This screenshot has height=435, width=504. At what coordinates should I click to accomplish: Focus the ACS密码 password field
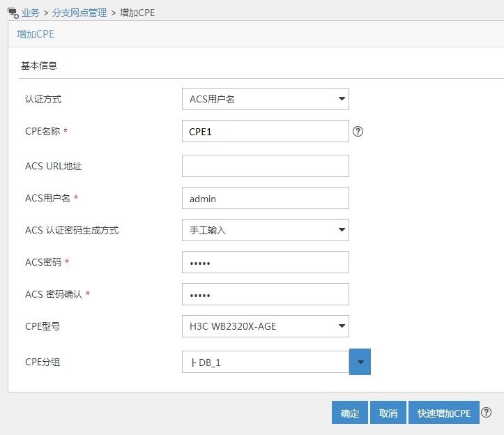point(266,262)
